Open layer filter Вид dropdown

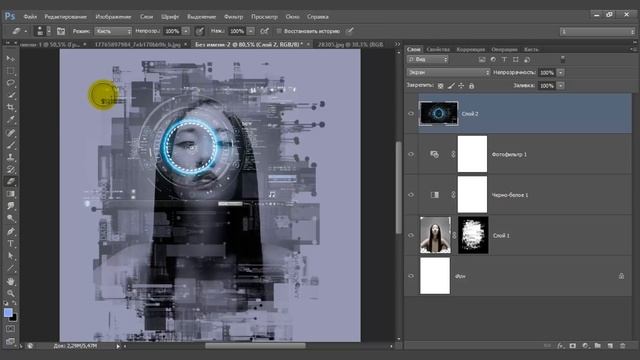click(x=427, y=60)
